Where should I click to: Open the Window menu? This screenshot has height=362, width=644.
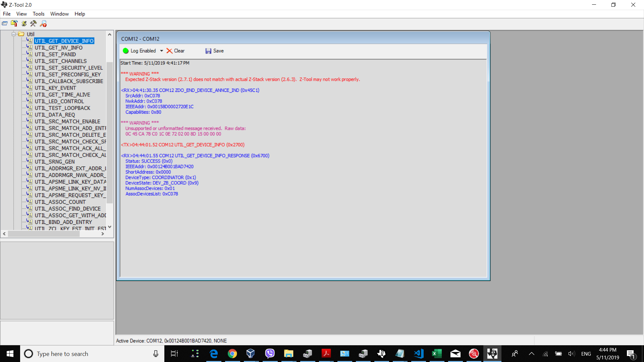pos(59,14)
